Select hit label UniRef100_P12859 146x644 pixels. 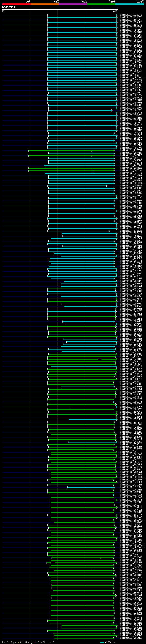131,150
